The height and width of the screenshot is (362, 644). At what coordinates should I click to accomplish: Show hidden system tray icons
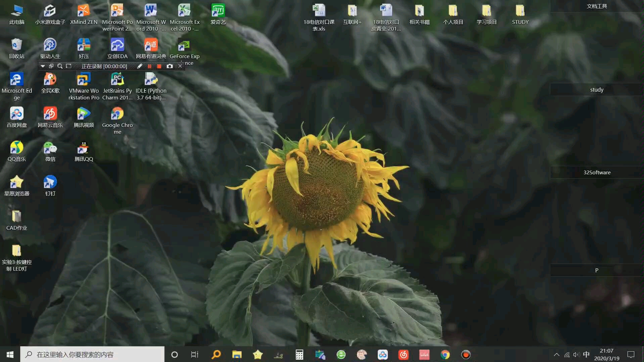tap(556, 355)
